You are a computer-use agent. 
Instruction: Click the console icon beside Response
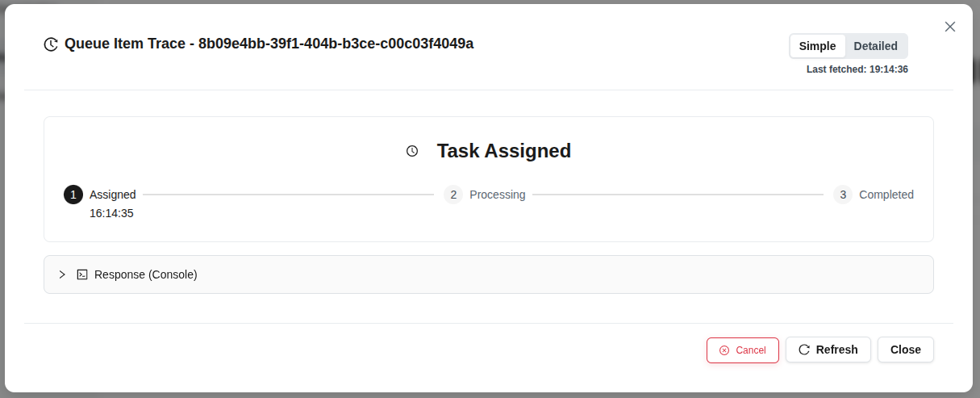(x=82, y=274)
